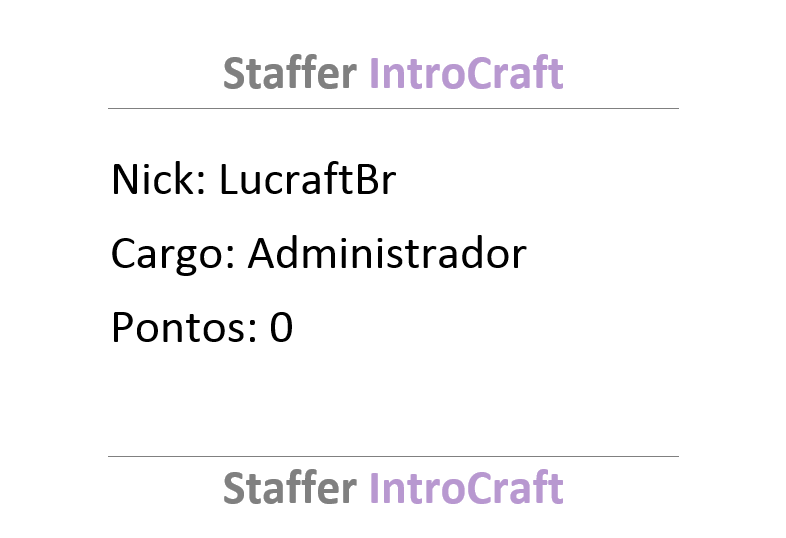Click the gray "Staffer" word in the footer
This screenshot has height=538, width=786.
(290, 488)
